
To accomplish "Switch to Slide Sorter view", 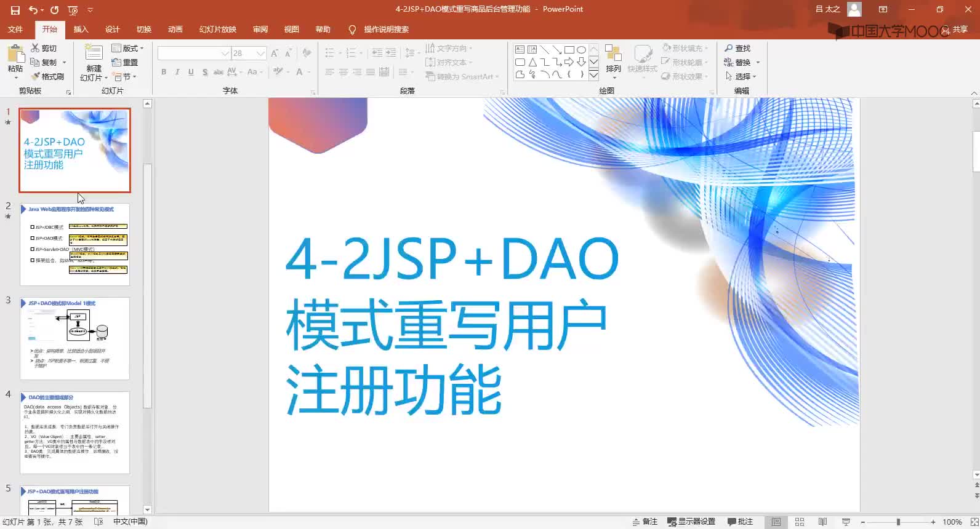I will [x=800, y=522].
